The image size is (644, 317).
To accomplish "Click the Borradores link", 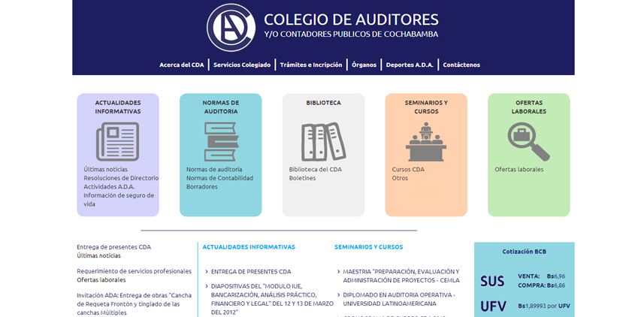I will [202, 187].
